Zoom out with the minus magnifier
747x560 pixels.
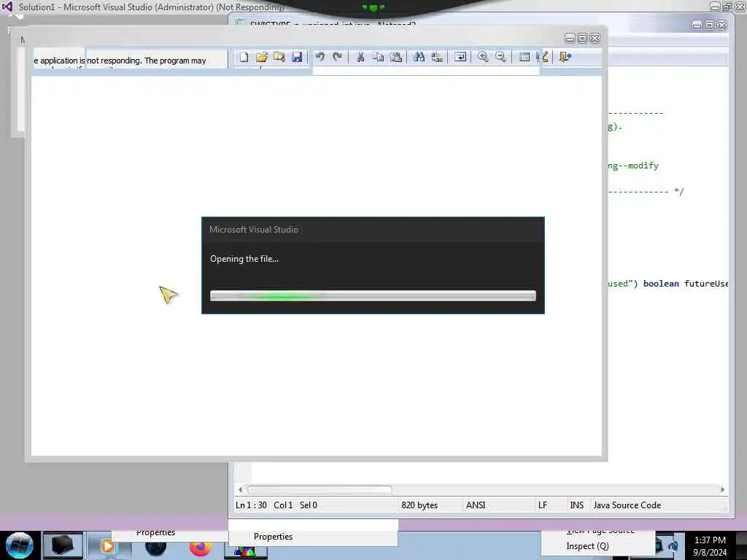[x=500, y=57]
